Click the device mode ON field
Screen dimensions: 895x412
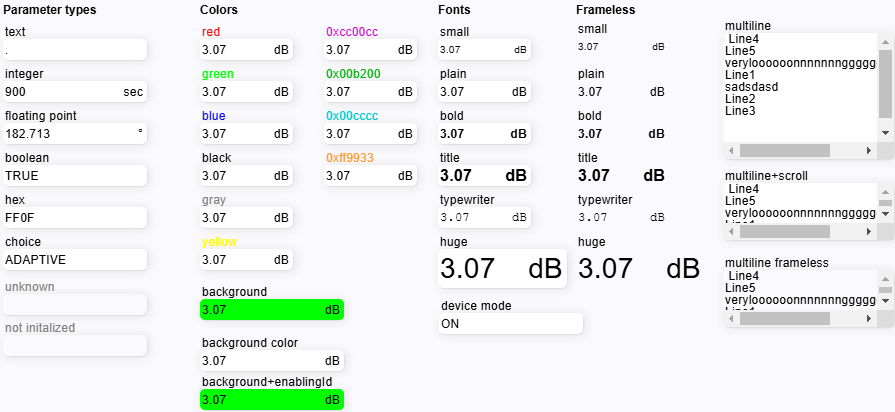(510, 324)
